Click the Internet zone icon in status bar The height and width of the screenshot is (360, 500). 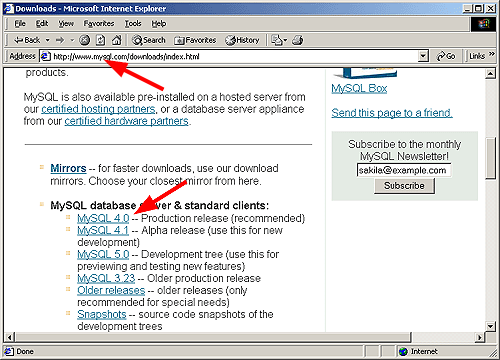[x=403, y=351]
